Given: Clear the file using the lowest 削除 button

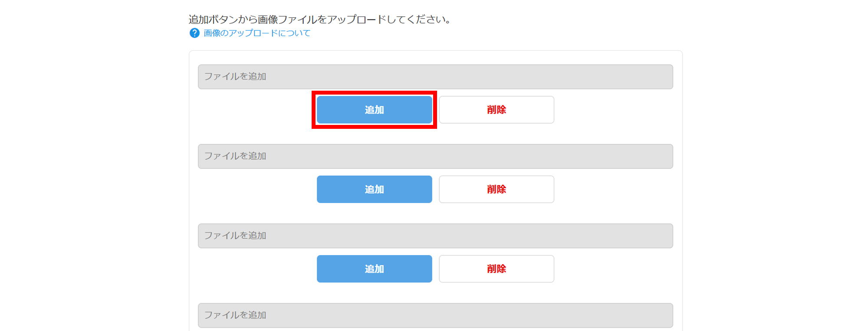Looking at the screenshot, I should (496, 269).
